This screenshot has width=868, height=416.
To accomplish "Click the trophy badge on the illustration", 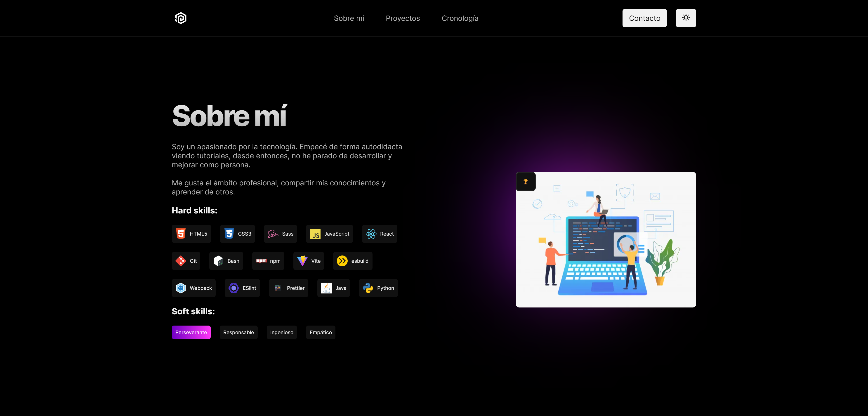I will point(525,182).
